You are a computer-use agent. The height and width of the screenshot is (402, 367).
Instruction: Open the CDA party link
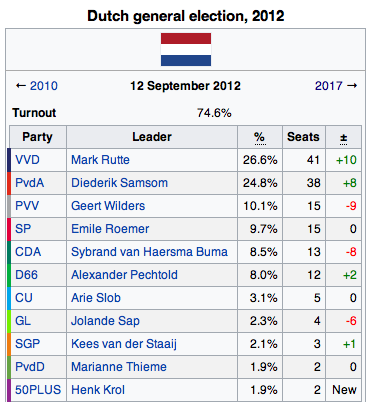point(28,252)
